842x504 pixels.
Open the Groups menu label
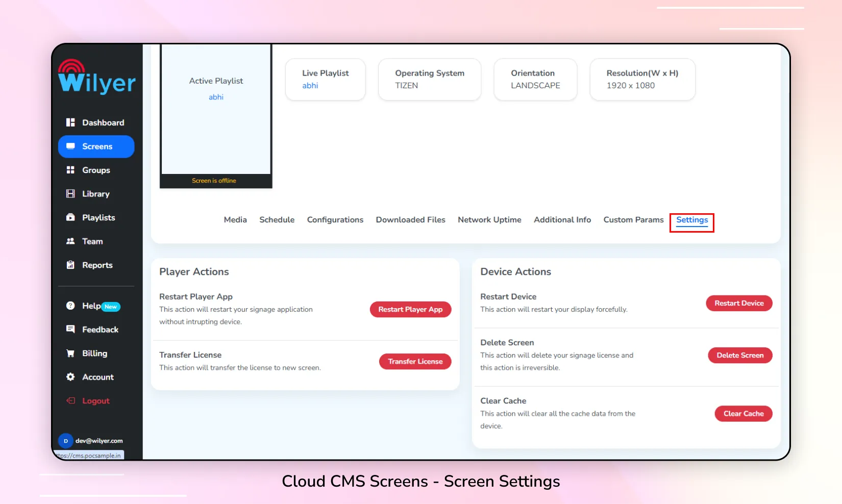(x=96, y=170)
